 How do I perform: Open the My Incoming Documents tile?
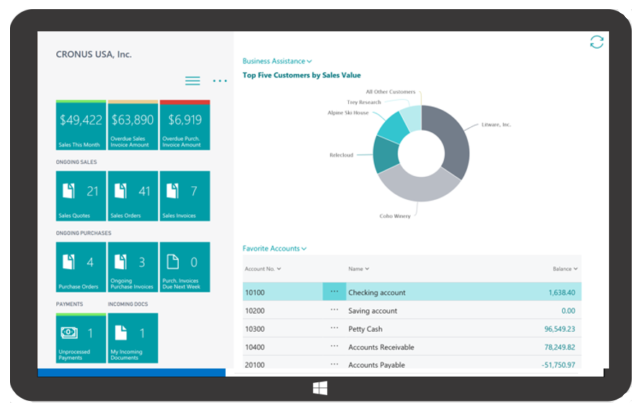[x=133, y=339]
